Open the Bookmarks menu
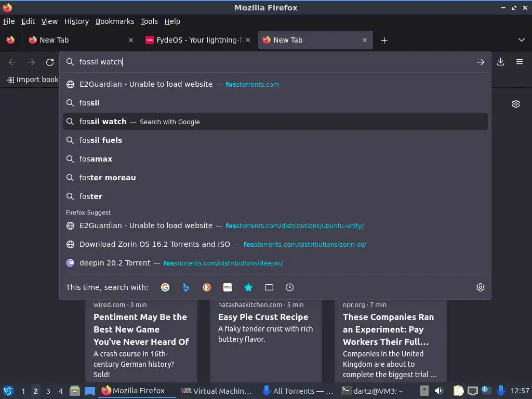 tap(115, 21)
